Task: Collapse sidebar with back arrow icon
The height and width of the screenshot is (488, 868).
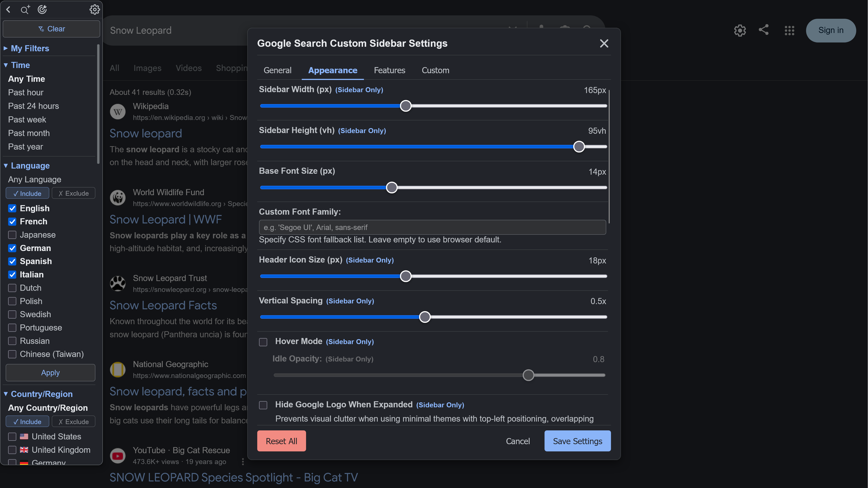Action: click(8, 9)
